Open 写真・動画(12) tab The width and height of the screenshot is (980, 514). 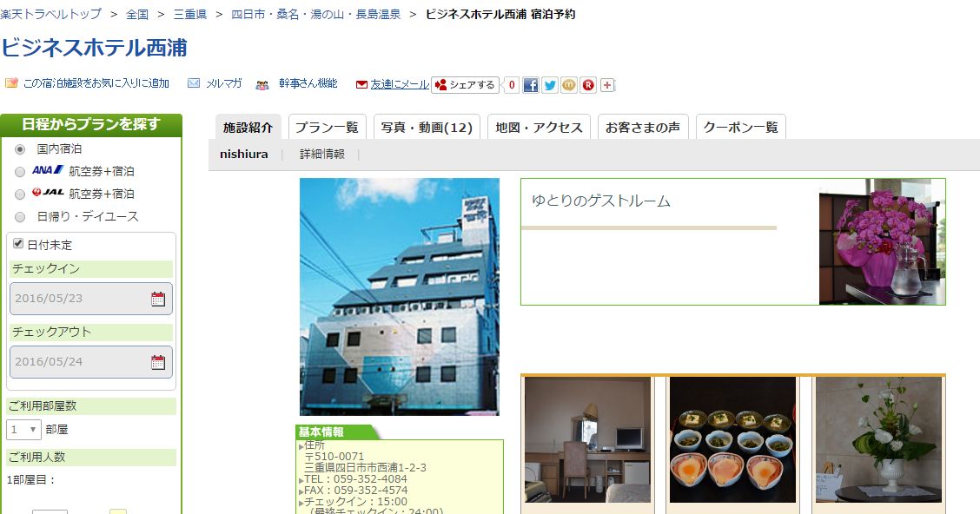[x=427, y=128]
